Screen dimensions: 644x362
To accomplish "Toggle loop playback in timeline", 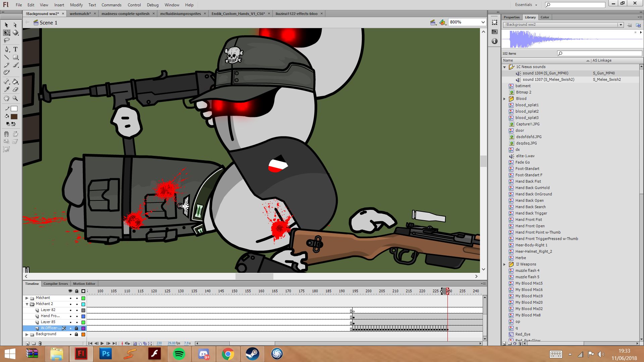I will (127, 343).
